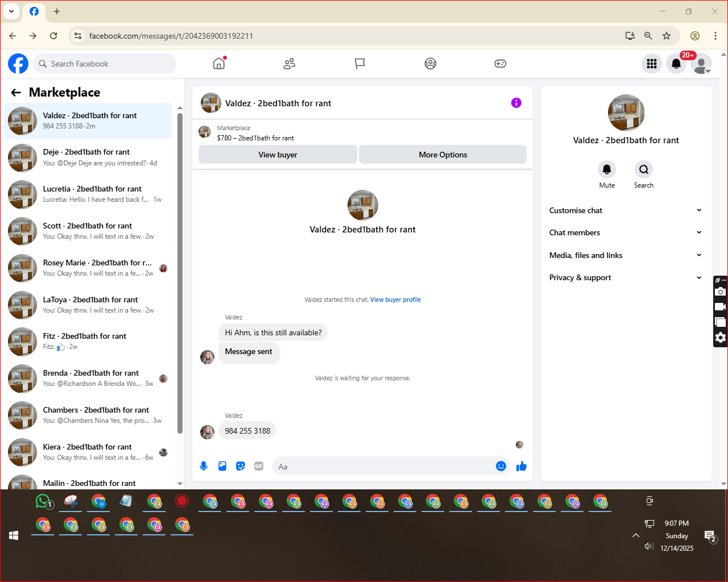Open the red record app in taskbar
The image size is (728, 582).
click(x=182, y=501)
